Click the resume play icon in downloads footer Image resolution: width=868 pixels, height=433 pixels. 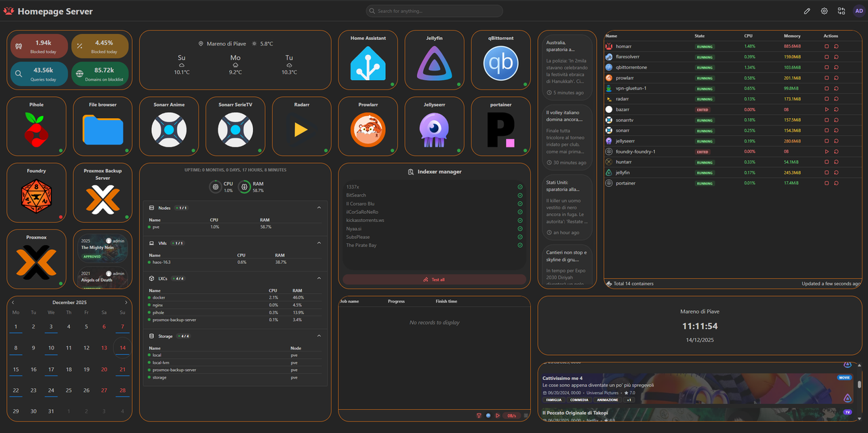coord(497,415)
